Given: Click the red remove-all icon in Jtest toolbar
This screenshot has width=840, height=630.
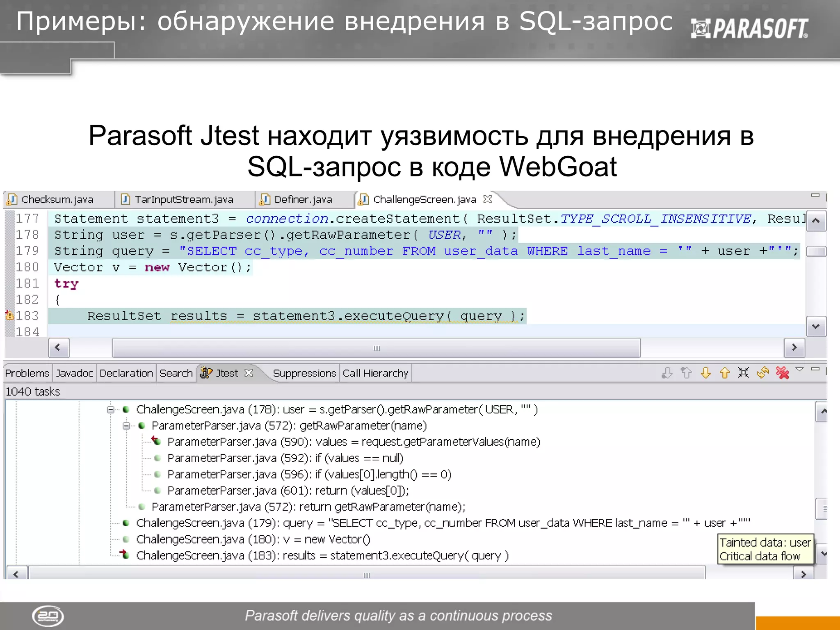Looking at the screenshot, I should click(x=783, y=373).
